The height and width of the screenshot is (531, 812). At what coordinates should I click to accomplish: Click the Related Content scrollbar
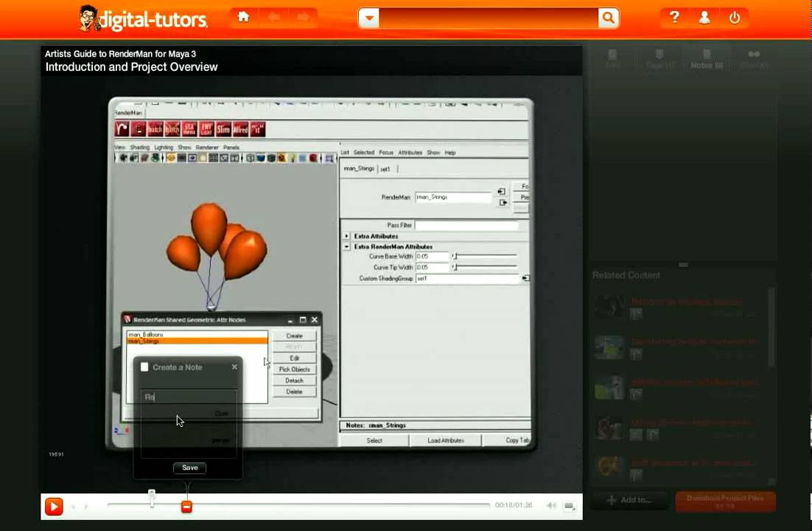(771, 327)
